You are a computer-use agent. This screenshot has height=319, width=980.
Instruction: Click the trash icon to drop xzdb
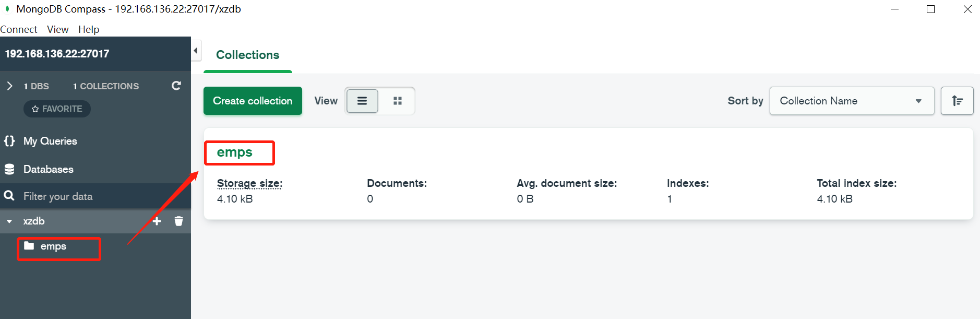tap(178, 221)
